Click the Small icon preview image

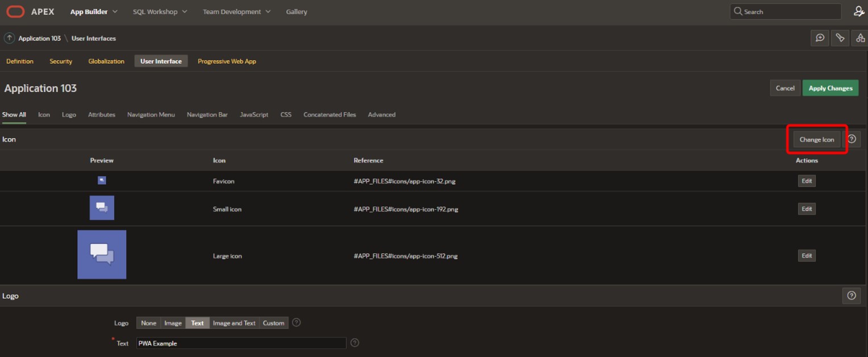point(102,207)
